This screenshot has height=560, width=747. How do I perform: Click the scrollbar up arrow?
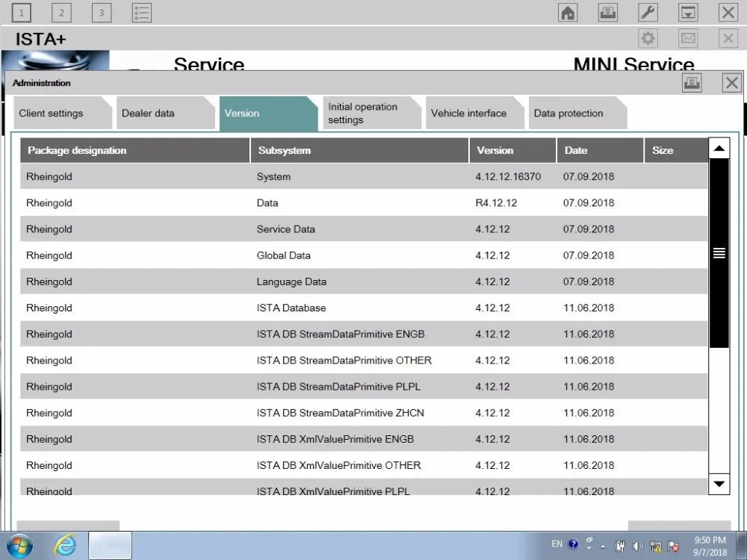pyautogui.click(x=719, y=148)
